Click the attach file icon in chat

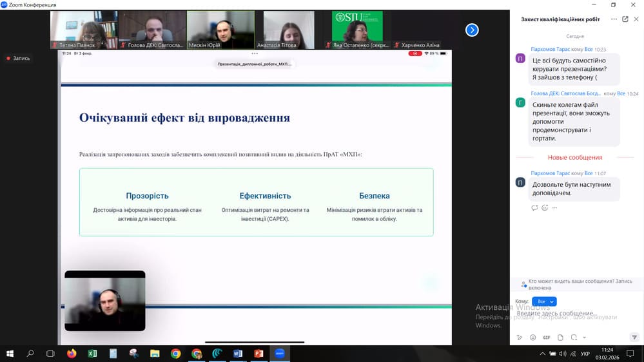pos(560,338)
